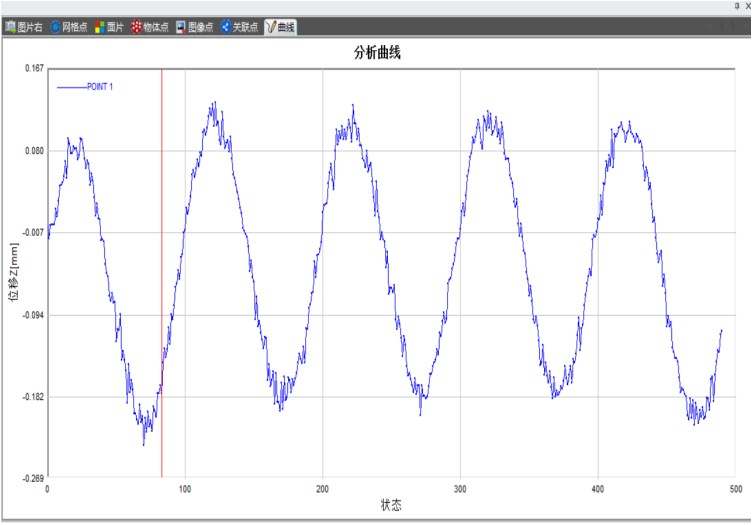
Task: Click the X-axis tick label 200
Action: (x=322, y=489)
